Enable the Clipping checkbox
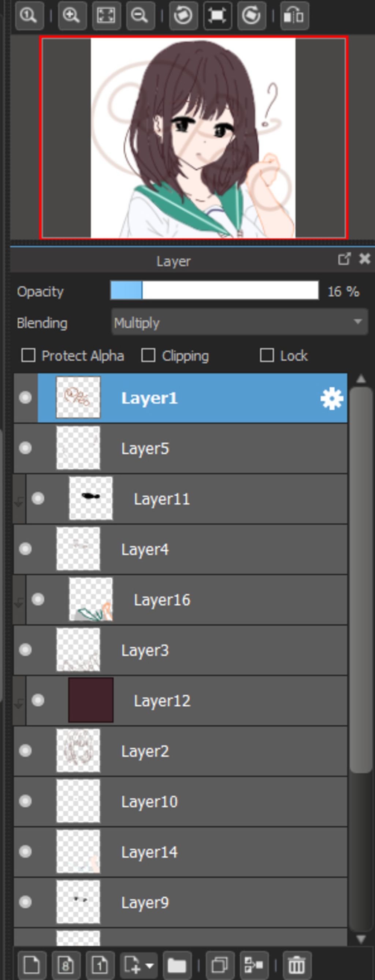This screenshot has height=980, width=375. tap(148, 356)
